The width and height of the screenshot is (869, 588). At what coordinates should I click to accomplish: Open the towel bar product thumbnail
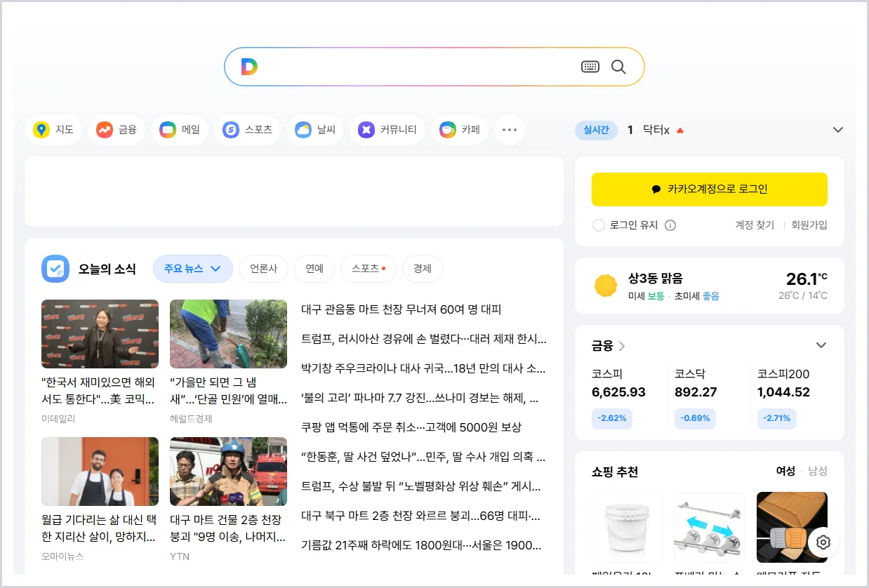tap(710, 527)
